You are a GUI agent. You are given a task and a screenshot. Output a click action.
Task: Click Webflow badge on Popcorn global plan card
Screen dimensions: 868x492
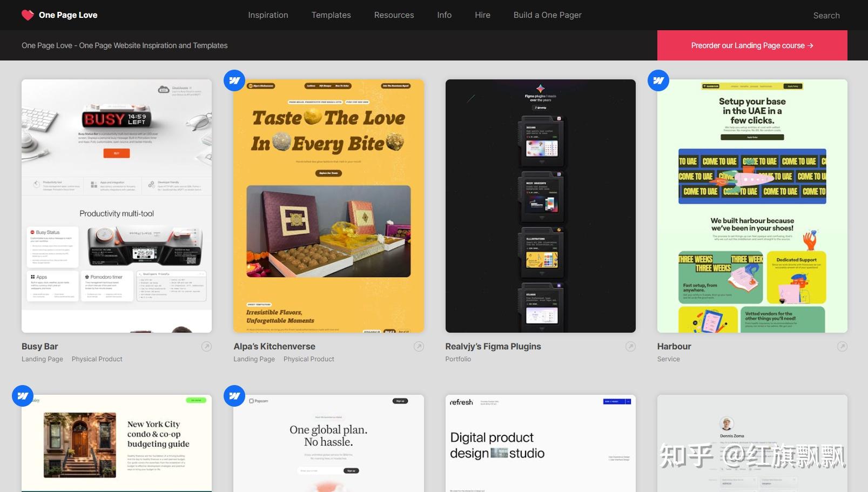click(234, 396)
